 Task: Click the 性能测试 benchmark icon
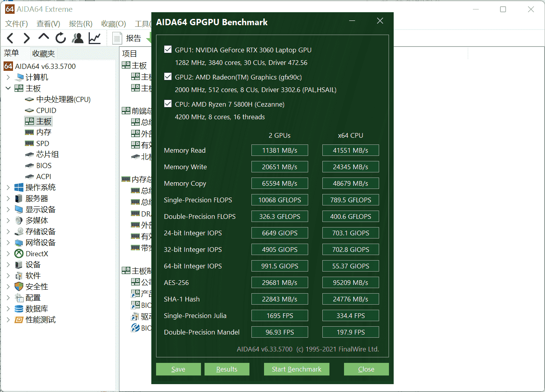(19, 320)
